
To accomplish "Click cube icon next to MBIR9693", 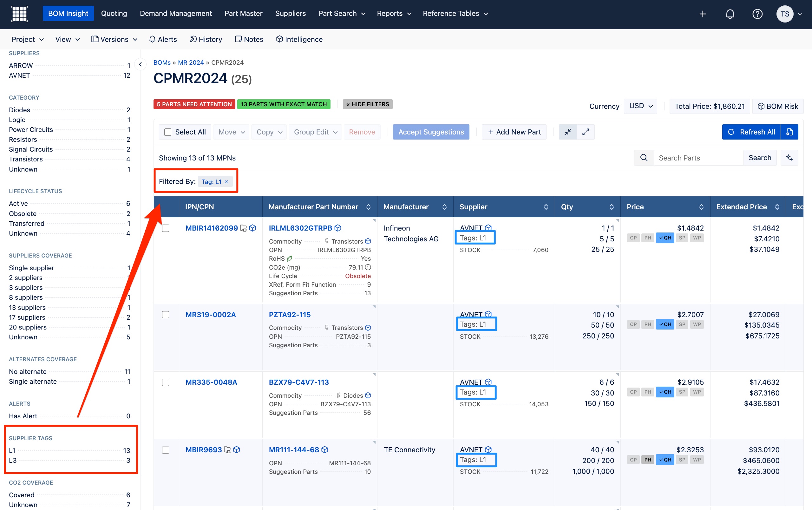I will coord(237,450).
